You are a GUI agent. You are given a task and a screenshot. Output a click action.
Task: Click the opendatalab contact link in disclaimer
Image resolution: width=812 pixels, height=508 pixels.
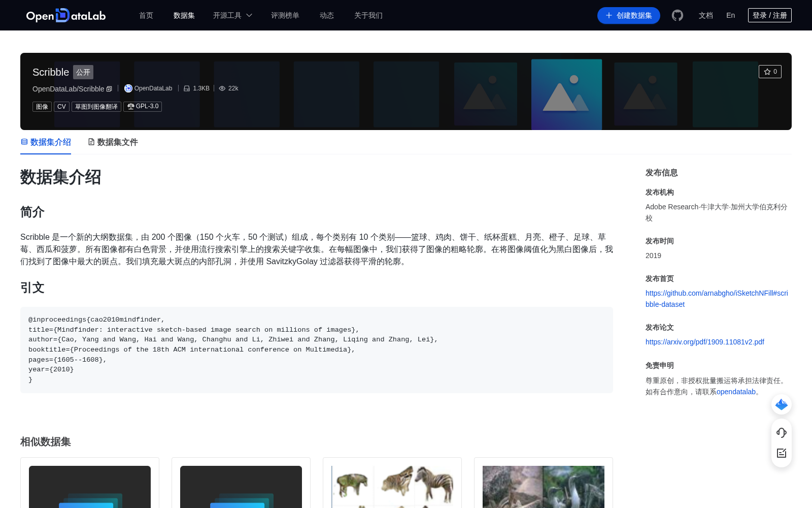click(x=736, y=392)
